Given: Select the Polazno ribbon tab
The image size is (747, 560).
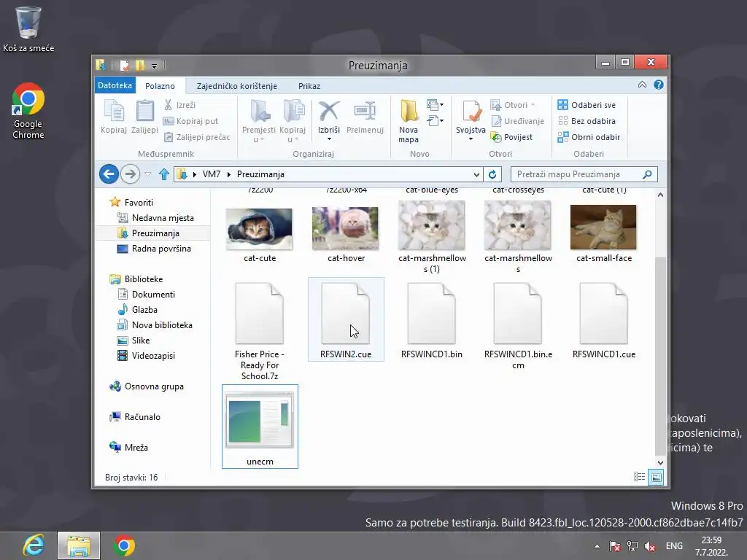Looking at the screenshot, I should tap(160, 86).
